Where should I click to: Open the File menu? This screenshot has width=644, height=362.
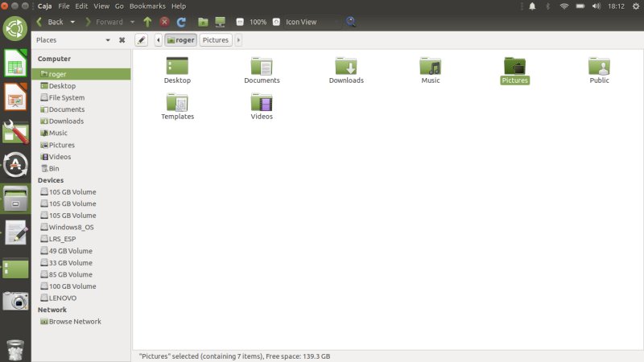click(x=64, y=6)
